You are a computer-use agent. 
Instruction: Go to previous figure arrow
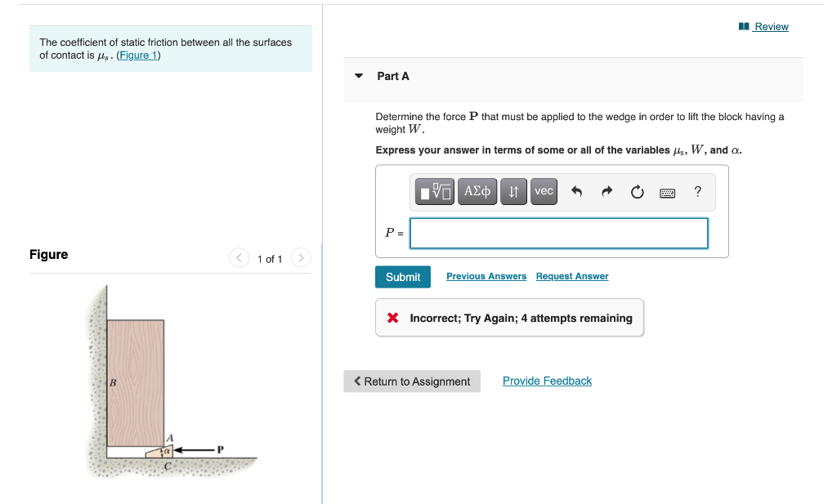239,258
